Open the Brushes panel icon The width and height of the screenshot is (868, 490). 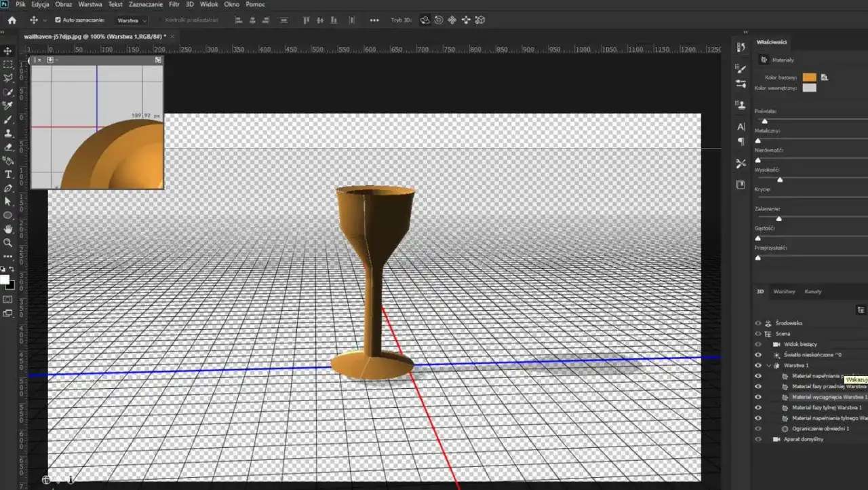(x=740, y=68)
